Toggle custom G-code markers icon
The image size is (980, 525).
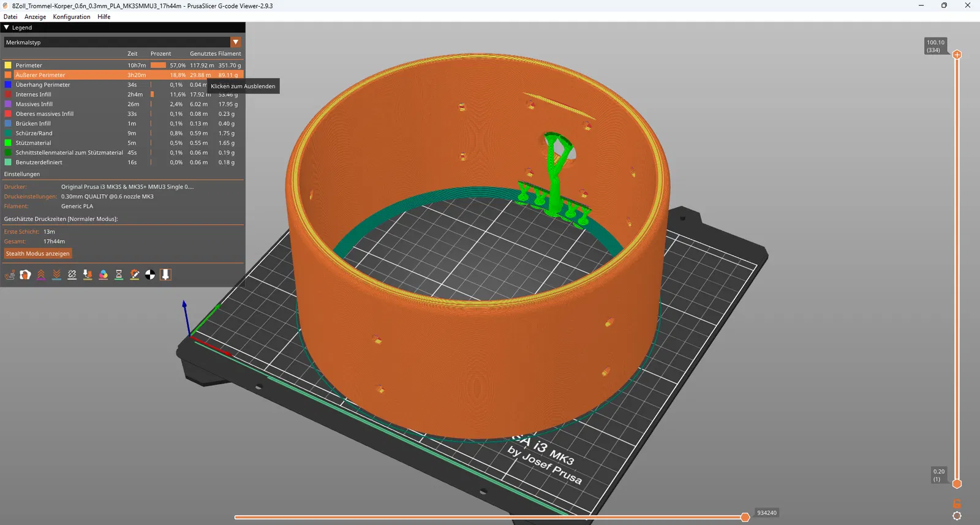tap(135, 275)
